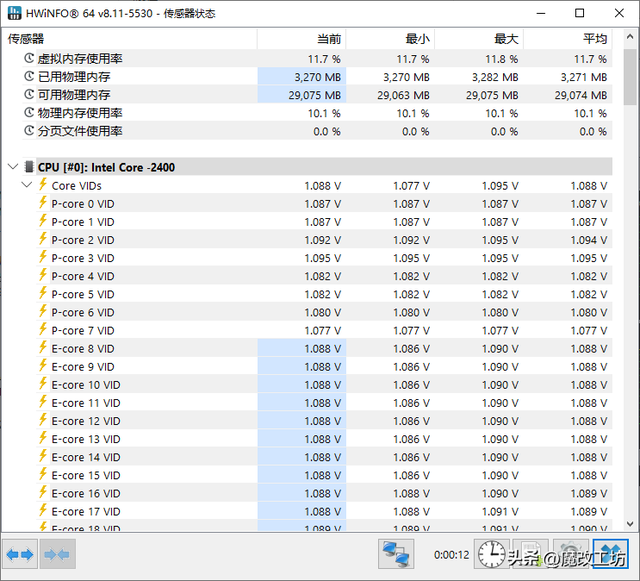The image size is (640, 581).
Task: Click clock icon beside 虚拟内存使用率
Action: point(29,58)
